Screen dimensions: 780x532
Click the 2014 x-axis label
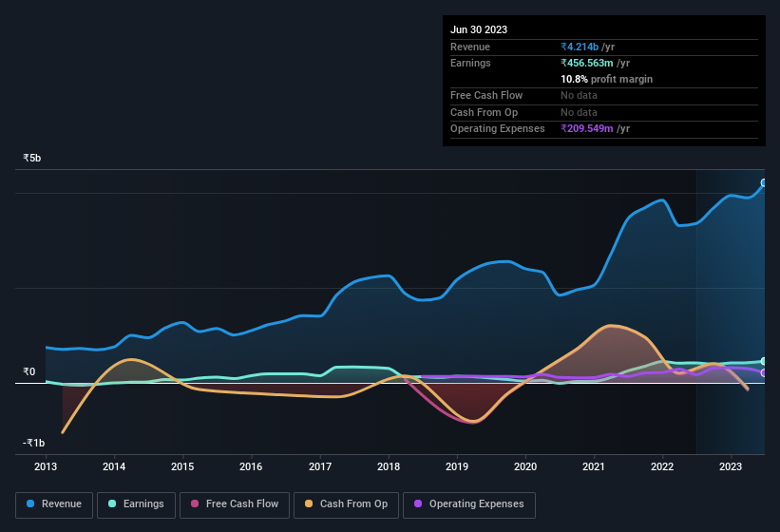[114, 466]
